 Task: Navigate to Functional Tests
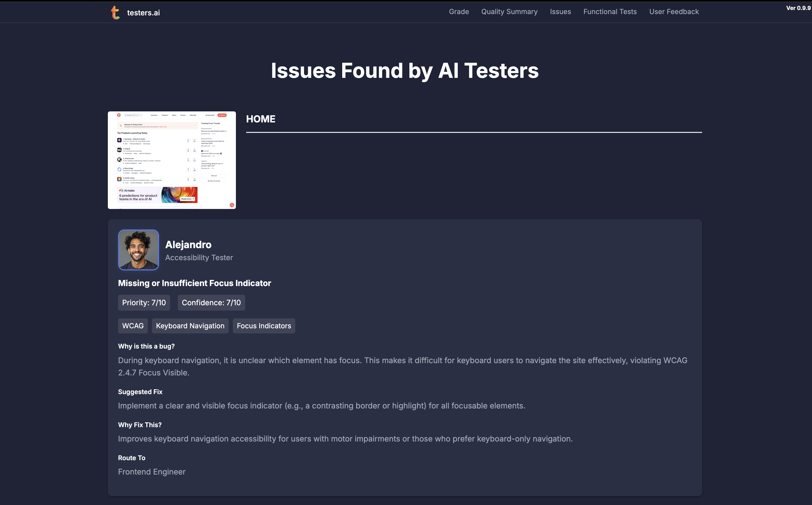pos(610,12)
